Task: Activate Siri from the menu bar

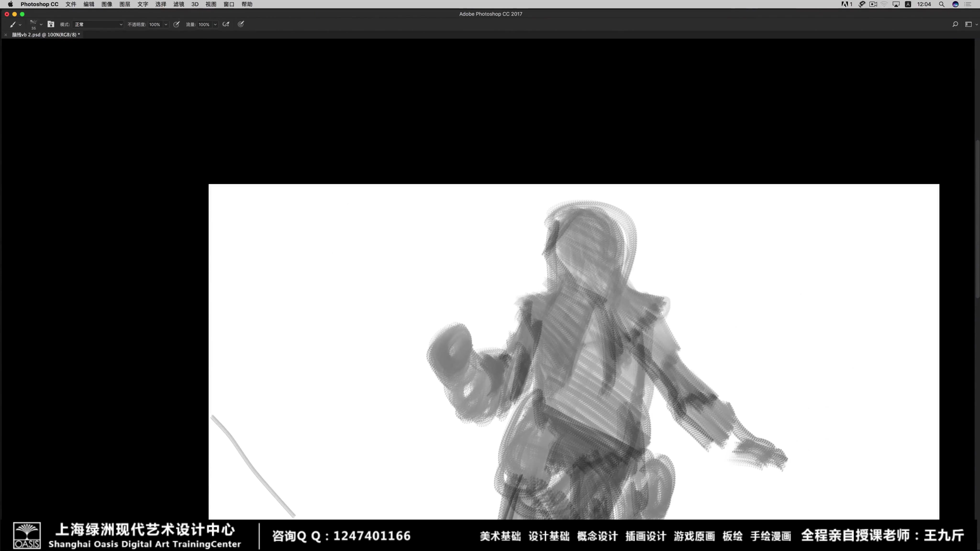Action: (955, 4)
